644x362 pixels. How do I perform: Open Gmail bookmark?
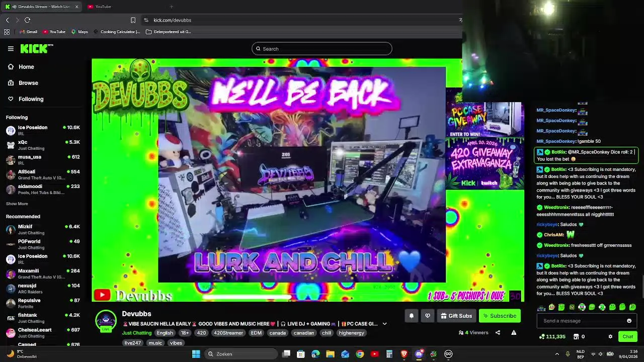pyautogui.click(x=28, y=32)
